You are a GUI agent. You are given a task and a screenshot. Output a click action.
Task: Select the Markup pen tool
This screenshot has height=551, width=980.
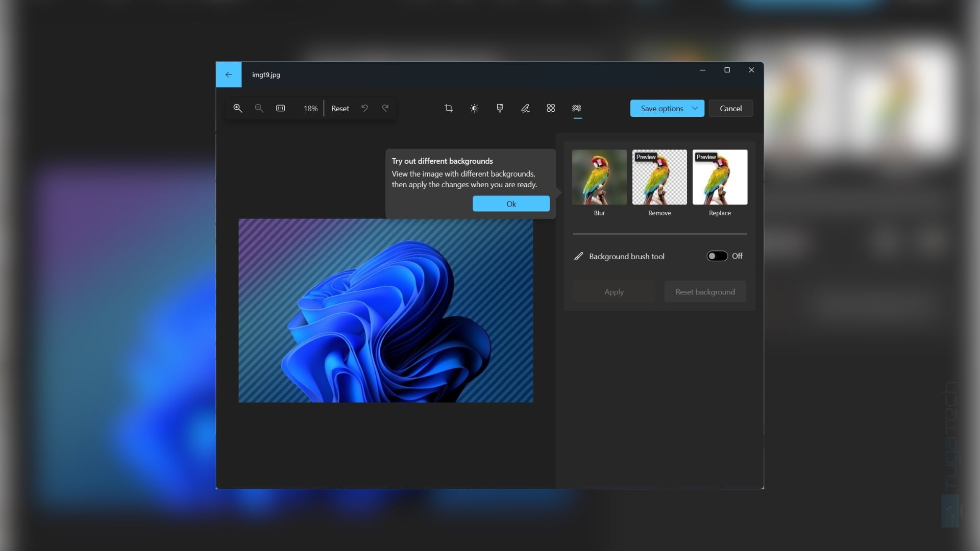525,108
